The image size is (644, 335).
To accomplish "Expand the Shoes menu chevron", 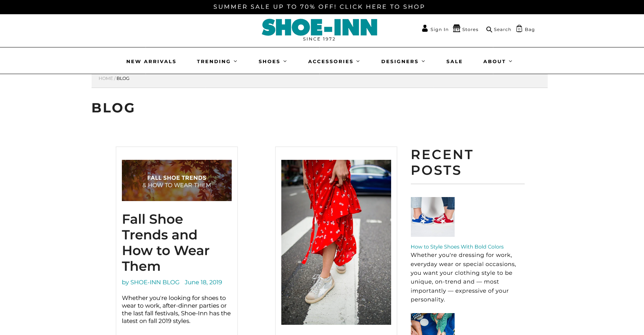I will pyautogui.click(x=285, y=61).
